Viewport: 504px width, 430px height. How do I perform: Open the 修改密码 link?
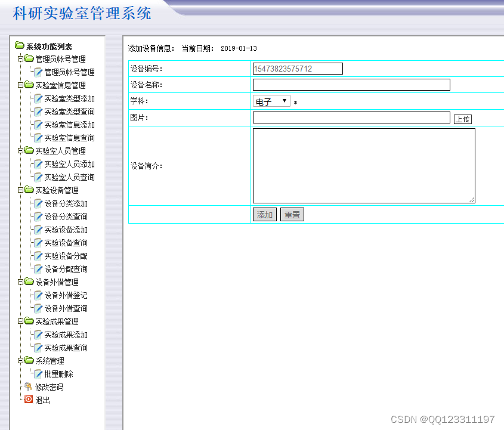pyautogui.click(x=49, y=387)
